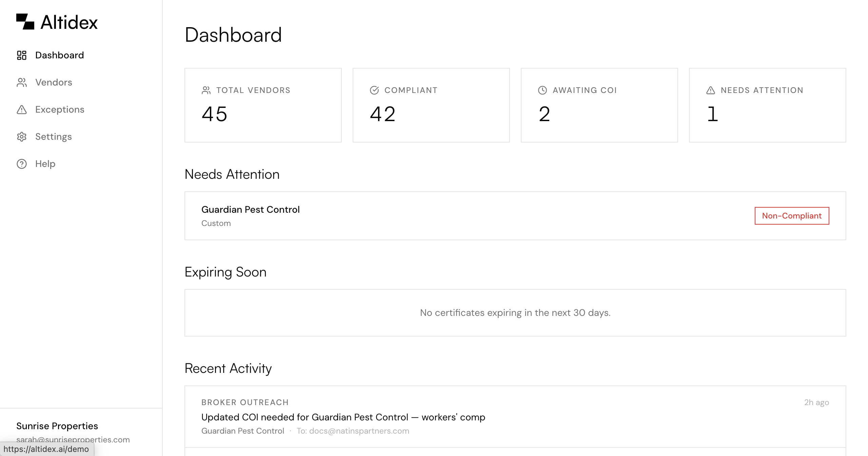Screen dimensions: 868x456
Task: Click the Compliant checkmark circle icon
Action: coord(374,90)
